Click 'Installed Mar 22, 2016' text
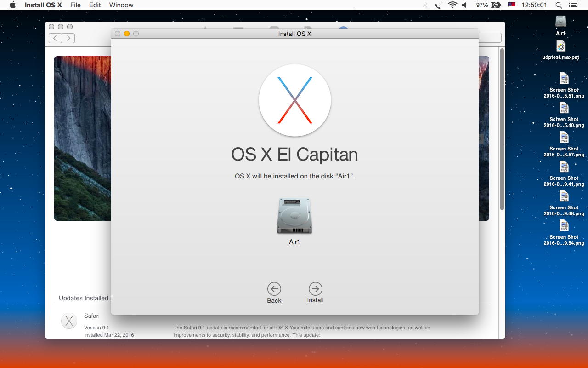This screenshot has height=368, width=588. coord(109,335)
